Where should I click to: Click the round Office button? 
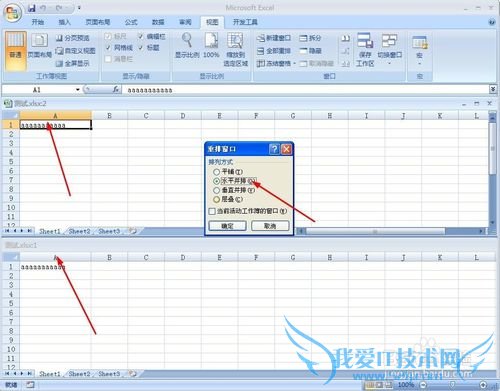12,13
